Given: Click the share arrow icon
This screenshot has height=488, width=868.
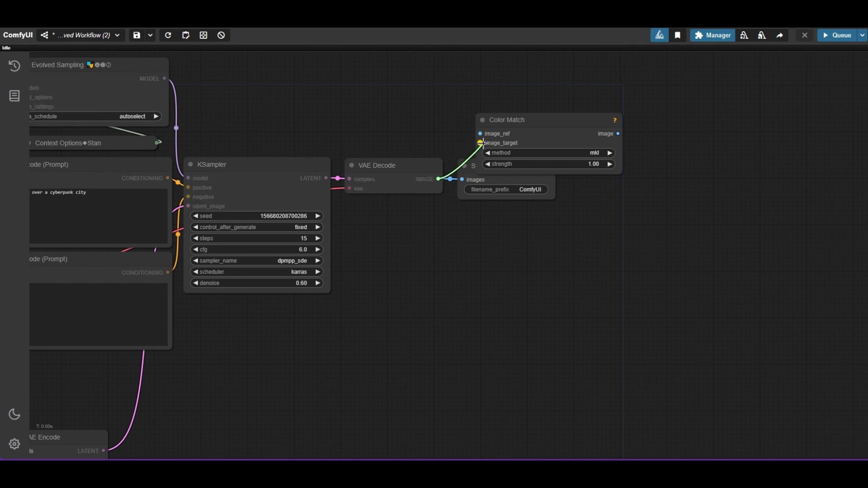Looking at the screenshot, I should (x=780, y=35).
